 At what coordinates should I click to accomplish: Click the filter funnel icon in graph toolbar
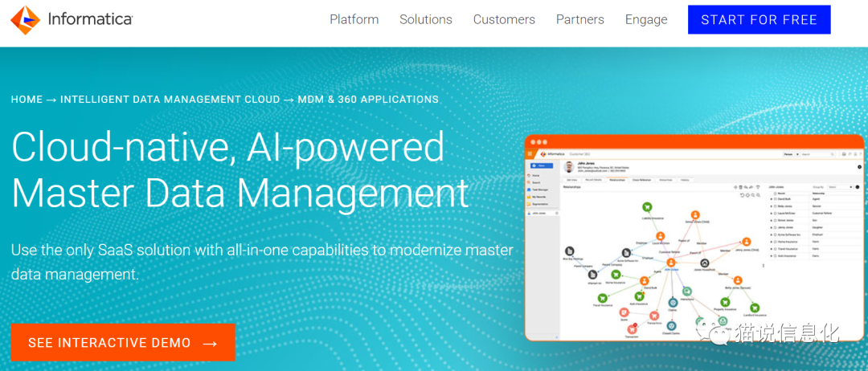759,187
